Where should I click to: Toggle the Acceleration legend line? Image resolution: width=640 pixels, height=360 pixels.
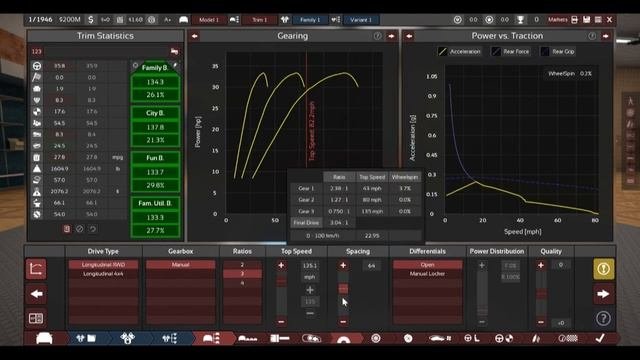coord(459,51)
